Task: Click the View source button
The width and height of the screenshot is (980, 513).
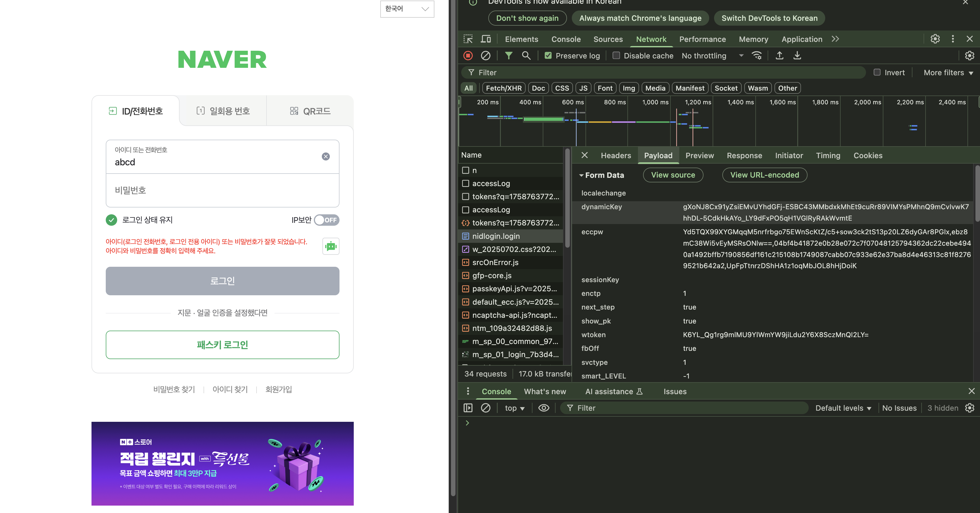Action: coord(673,175)
